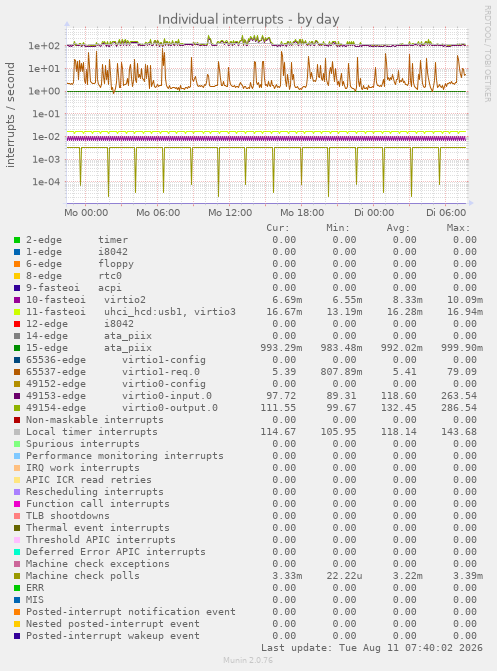Click the Di 00:00 time axis label
Image resolution: width=497 pixels, height=671 pixels.
[374, 213]
